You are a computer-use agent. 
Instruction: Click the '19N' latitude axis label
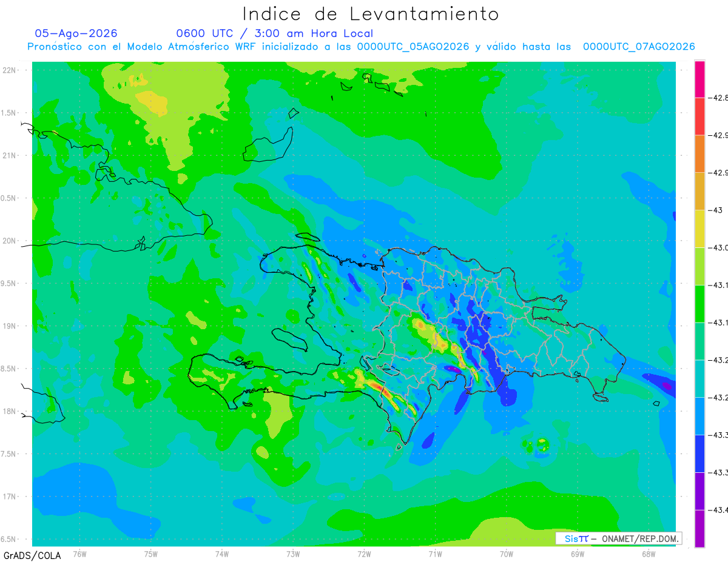(9, 326)
